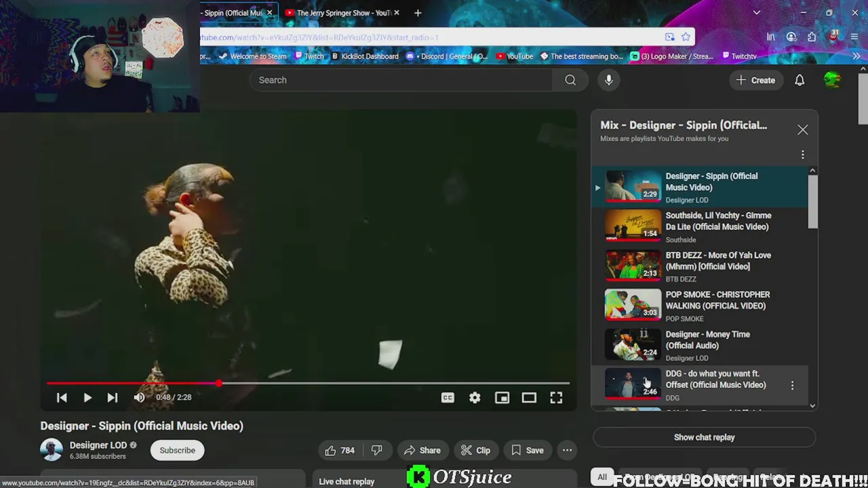This screenshot has width=868, height=488.
Task: Open YouTube notifications bell
Action: click(x=800, y=80)
